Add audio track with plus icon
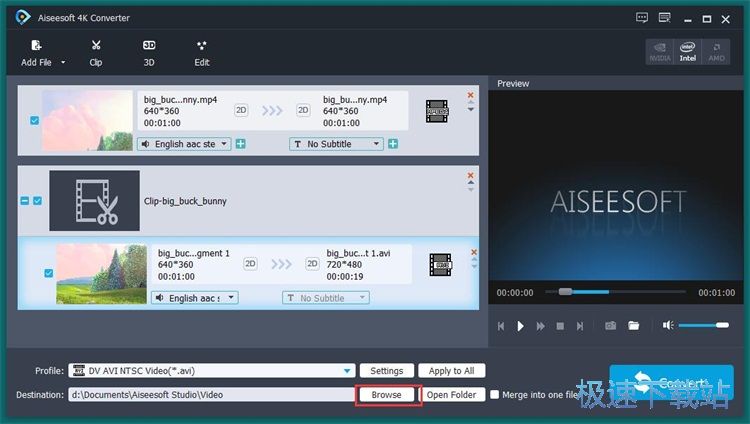Screen dimensions: 750x424 click(x=241, y=144)
